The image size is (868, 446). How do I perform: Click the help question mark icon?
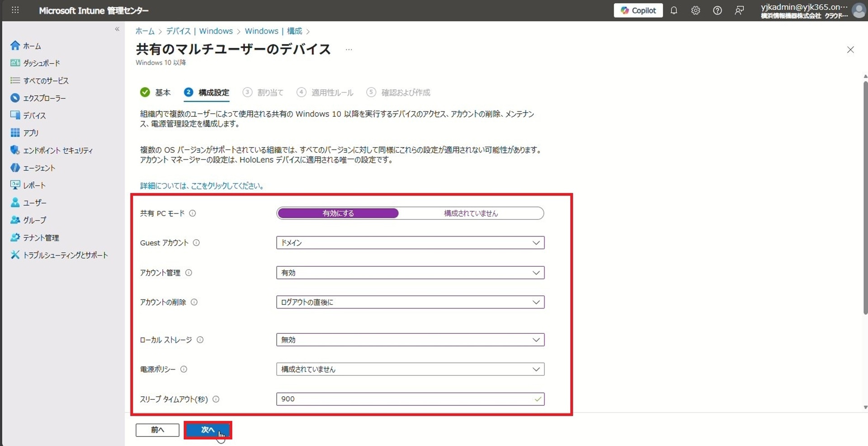tap(717, 10)
